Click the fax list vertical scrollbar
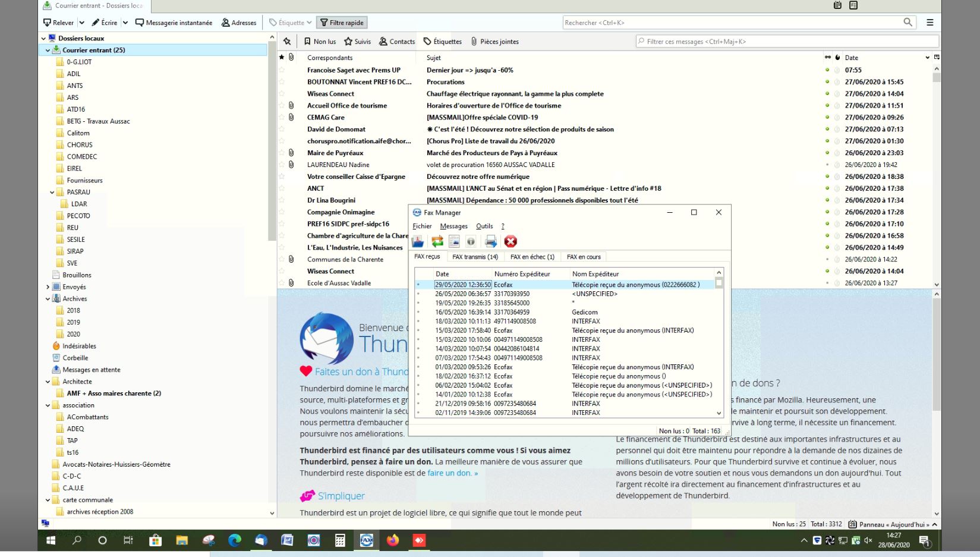Screen dimensions: 980x557 coord(719,345)
